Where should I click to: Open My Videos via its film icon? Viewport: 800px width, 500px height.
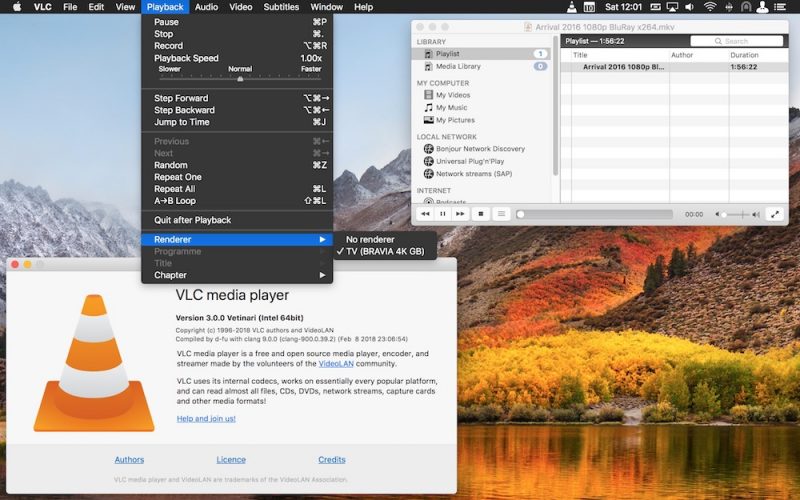429,95
